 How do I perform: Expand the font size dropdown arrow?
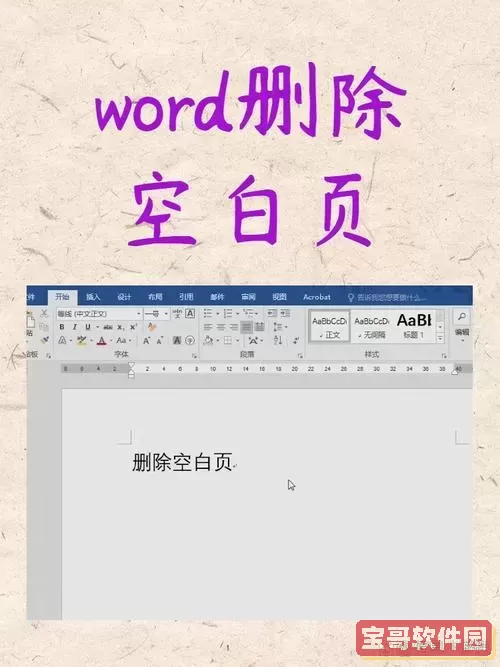[166, 314]
